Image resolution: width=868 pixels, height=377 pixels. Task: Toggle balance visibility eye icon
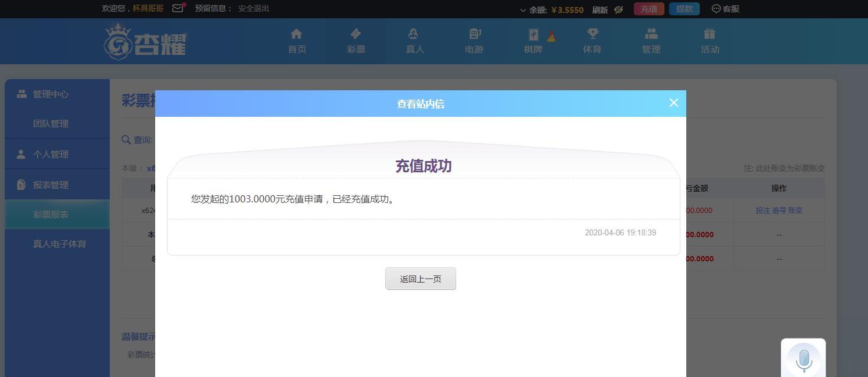pos(618,9)
